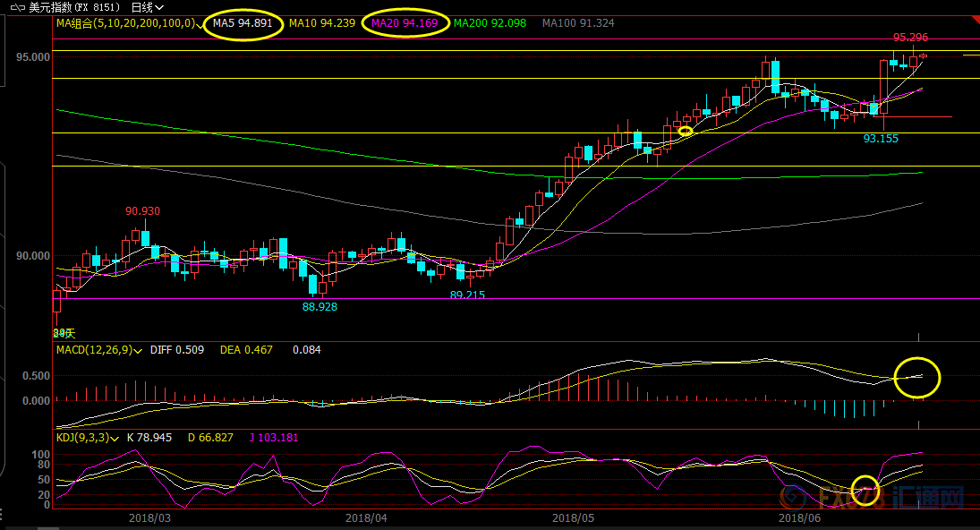The image size is (980, 530).
Task: Select the DEA 0.467 value label
Action: tap(246, 350)
